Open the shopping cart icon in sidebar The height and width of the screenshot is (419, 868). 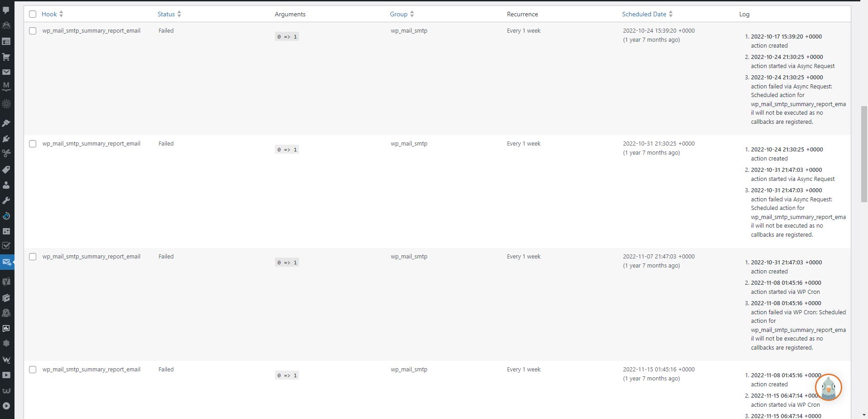click(x=6, y=57)
